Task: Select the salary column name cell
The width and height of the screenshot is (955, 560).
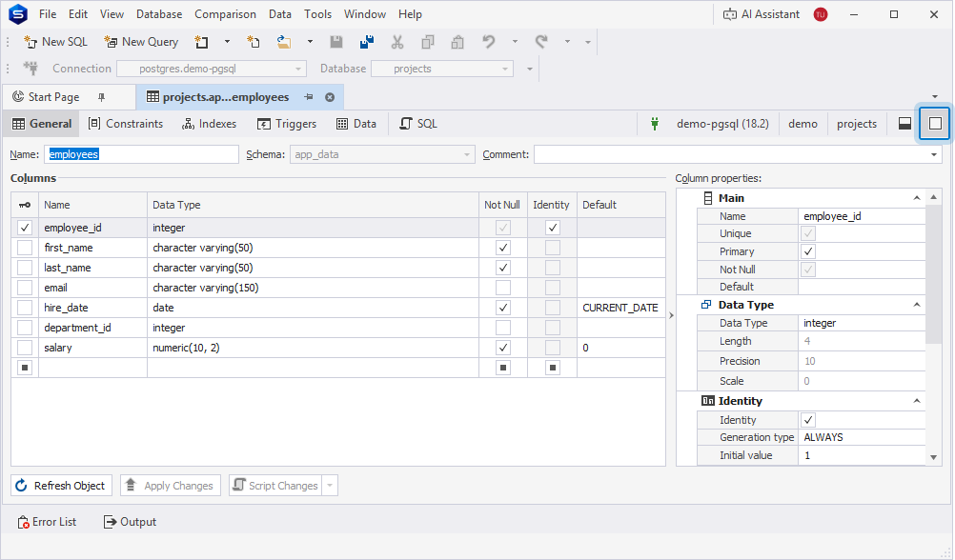Action: click(92, 348)
